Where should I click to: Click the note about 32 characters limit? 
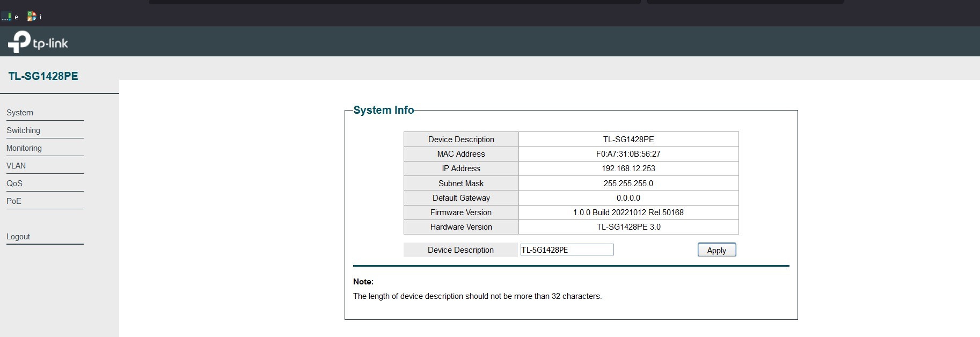pos(477,296)
